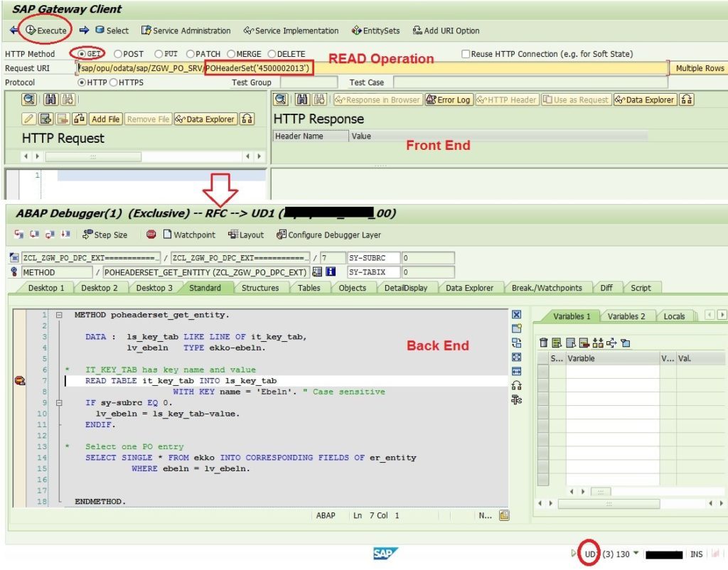Select the PATCH HTTP method
The image size is (728, 570).
191,54
